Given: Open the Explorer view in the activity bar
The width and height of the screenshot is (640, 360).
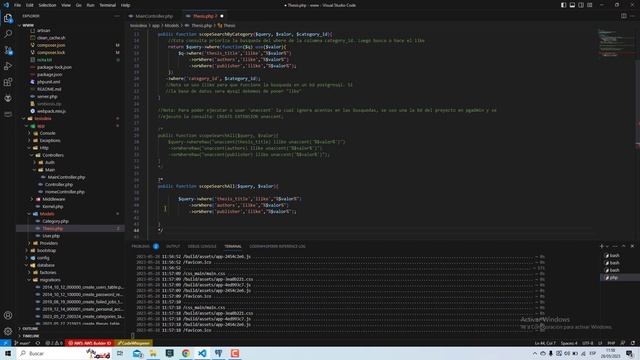Looking at the screenshot, I should [x=8, y=18].
